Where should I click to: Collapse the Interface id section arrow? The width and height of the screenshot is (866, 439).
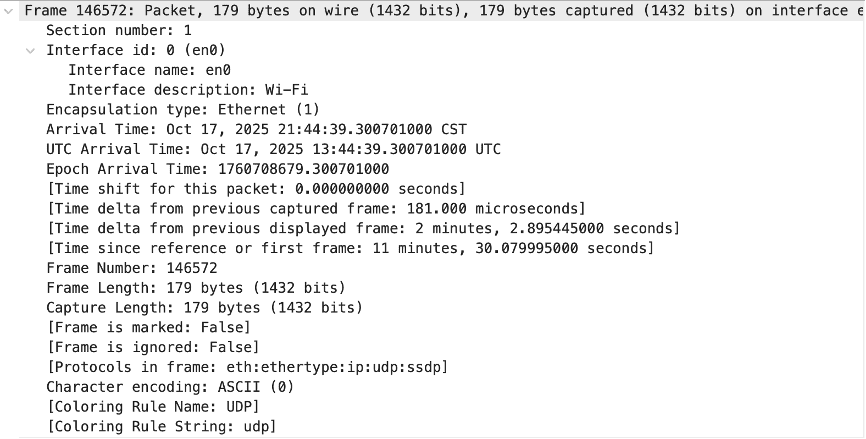point(31,50)
